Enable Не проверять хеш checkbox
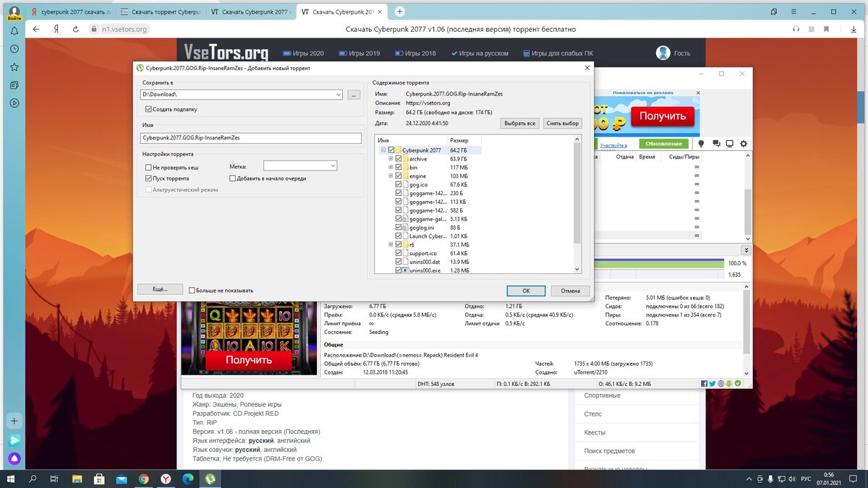Image resolution: width=868 pixels, height=488 pixels. click(x=148, y=167)
